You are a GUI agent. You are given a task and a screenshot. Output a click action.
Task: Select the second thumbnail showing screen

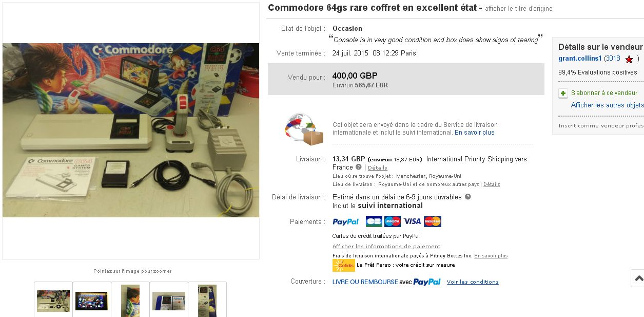92,300
